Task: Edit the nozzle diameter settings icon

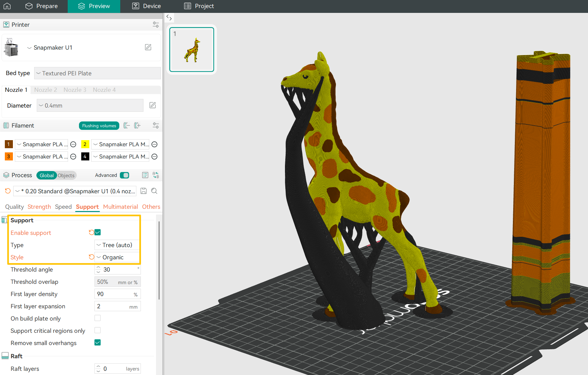Action: coord(152,105)
